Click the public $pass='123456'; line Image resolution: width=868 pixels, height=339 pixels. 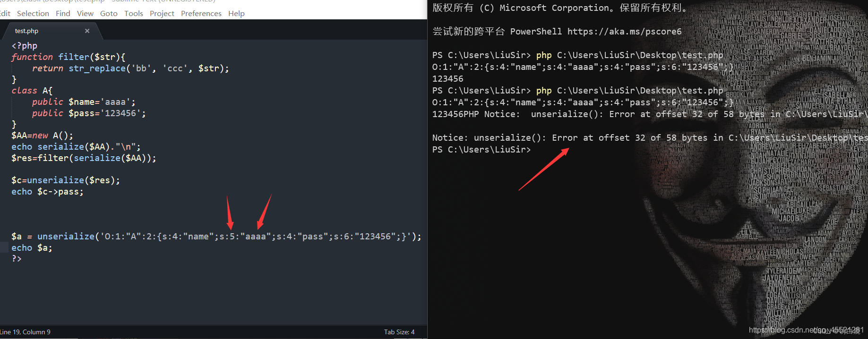[x=89, y=113]
